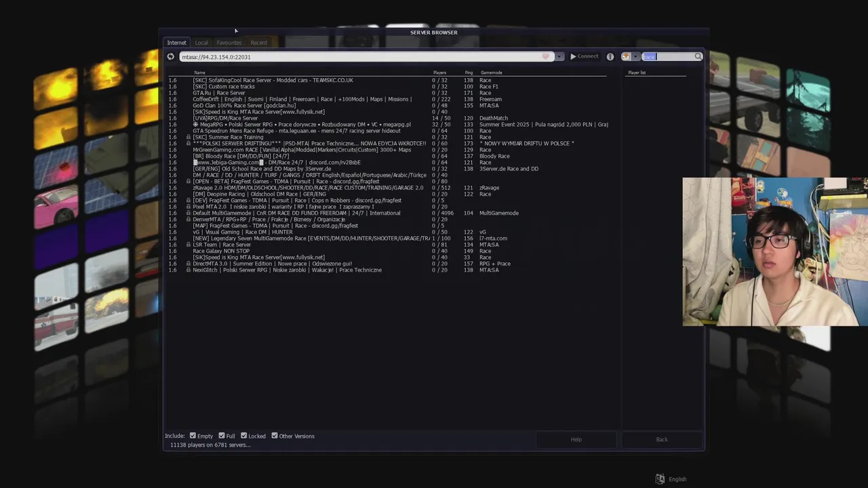
Task: Toggle the Full servers checkbox
Action: click(x=222, y=436)
